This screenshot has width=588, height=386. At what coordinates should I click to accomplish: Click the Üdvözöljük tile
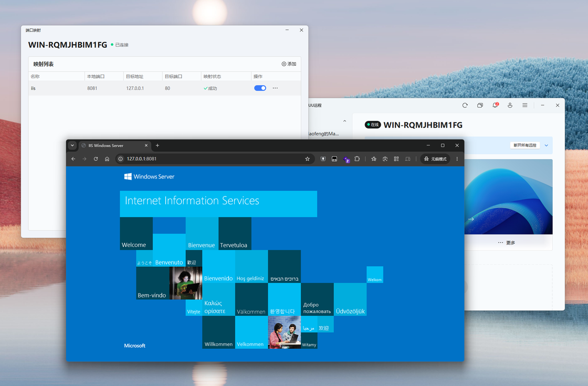[350, 299]
